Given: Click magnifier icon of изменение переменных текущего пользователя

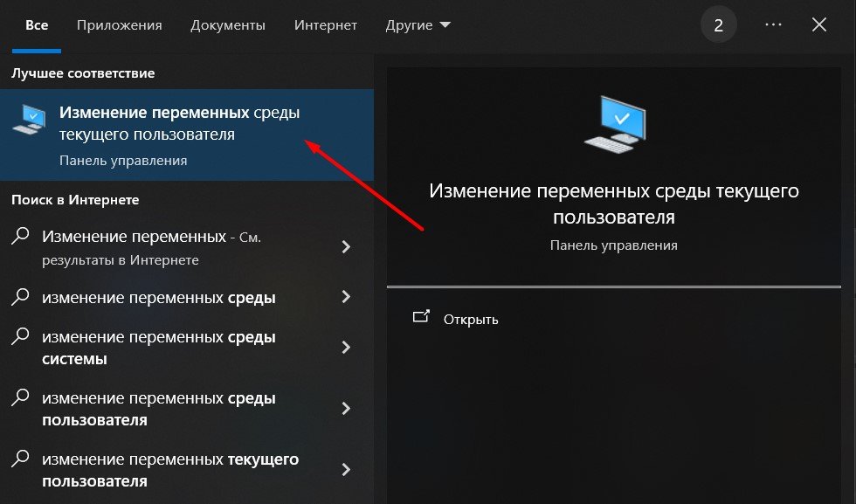Looking at the screenshot, I should coord(20,458).
